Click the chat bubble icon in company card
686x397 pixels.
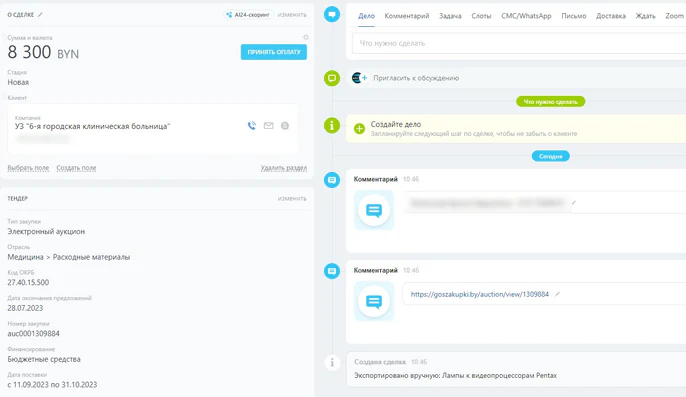point(285,126)
